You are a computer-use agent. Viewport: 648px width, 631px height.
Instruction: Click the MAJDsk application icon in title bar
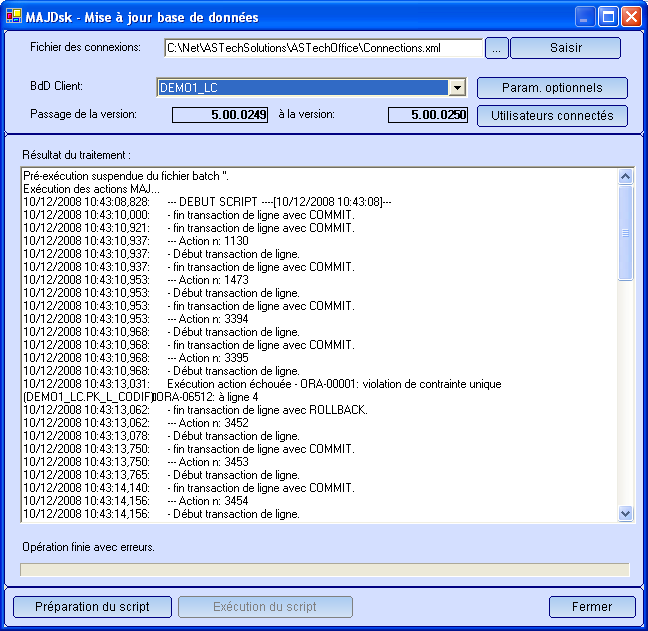pos(14,17)
